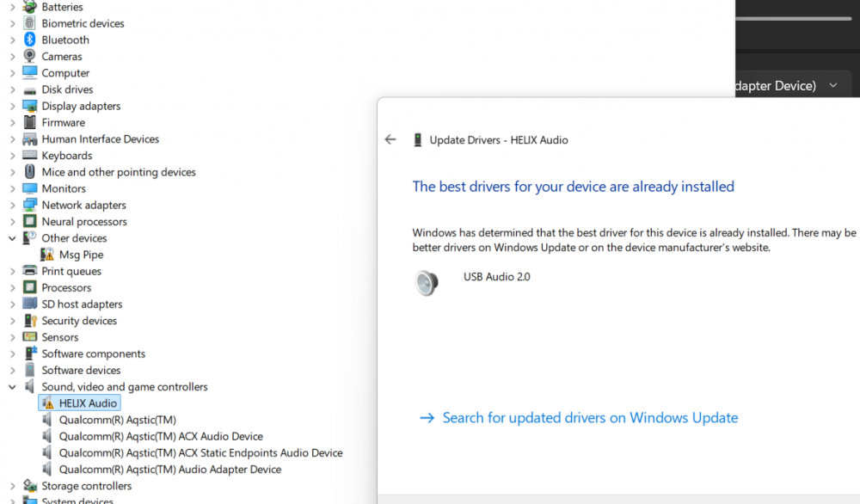
Task: Expand the Keyboards category
Action: click(x=12, y=156)
